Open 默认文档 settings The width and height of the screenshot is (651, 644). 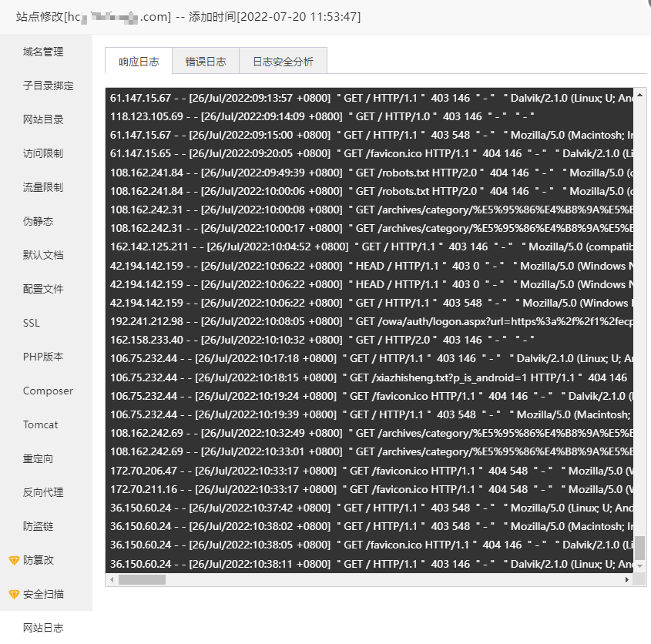click(x=43, y=255)
